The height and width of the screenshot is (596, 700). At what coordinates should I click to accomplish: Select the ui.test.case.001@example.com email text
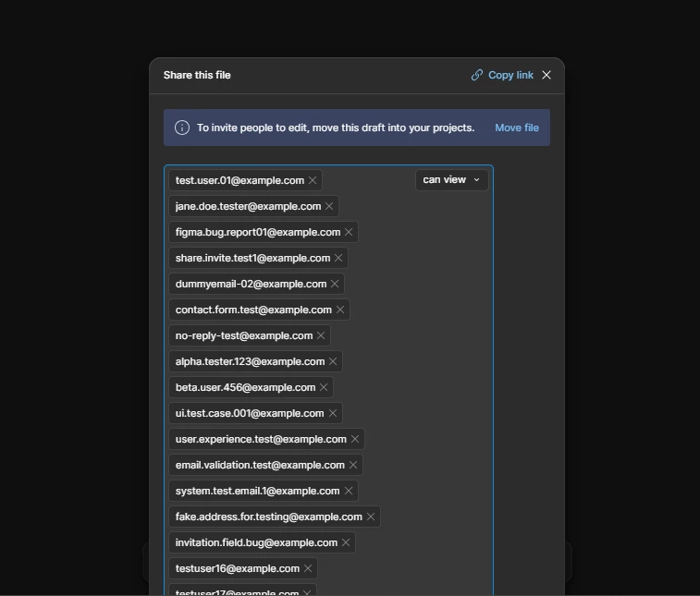(250, 413)
